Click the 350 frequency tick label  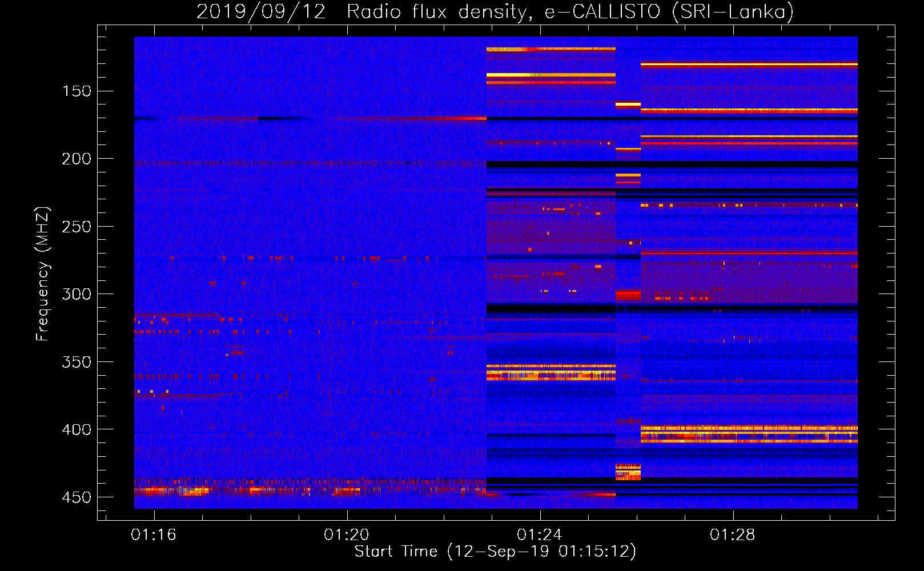77,362
